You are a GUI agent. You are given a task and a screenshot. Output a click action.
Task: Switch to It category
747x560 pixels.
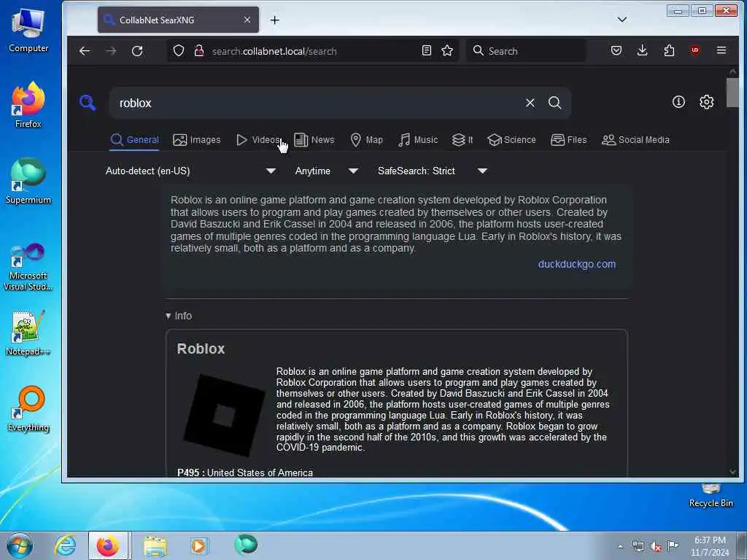[462, 139]
